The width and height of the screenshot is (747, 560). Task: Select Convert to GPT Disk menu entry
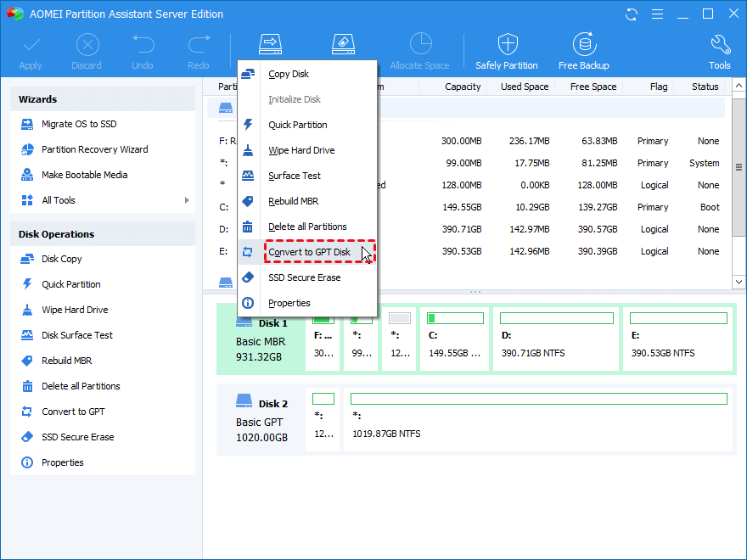tap(307, 252)
